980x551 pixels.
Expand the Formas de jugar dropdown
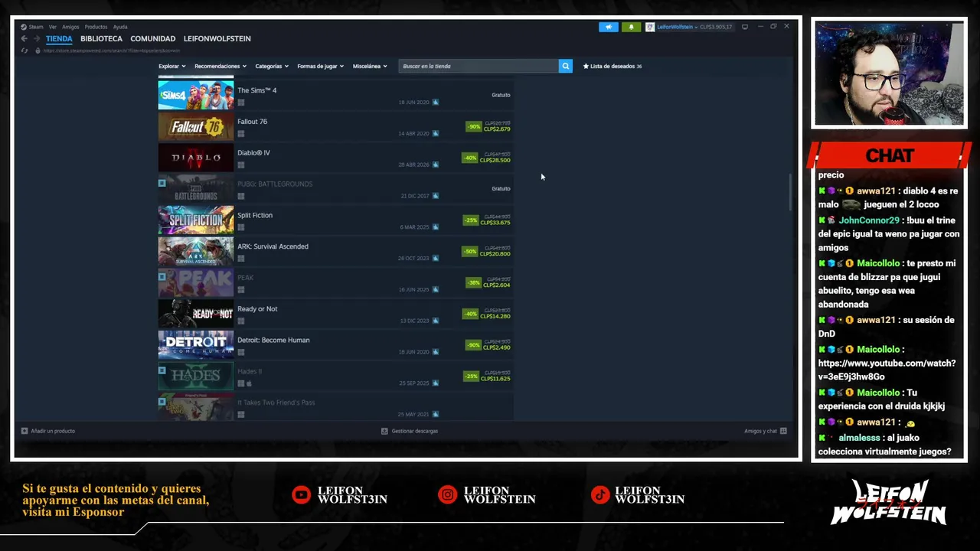coord(320,66)
